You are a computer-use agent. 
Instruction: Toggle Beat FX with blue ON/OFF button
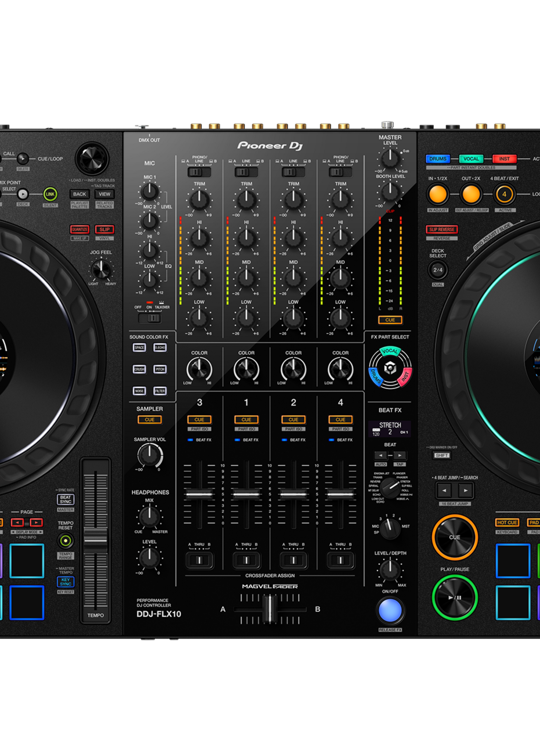coord(390,611)
